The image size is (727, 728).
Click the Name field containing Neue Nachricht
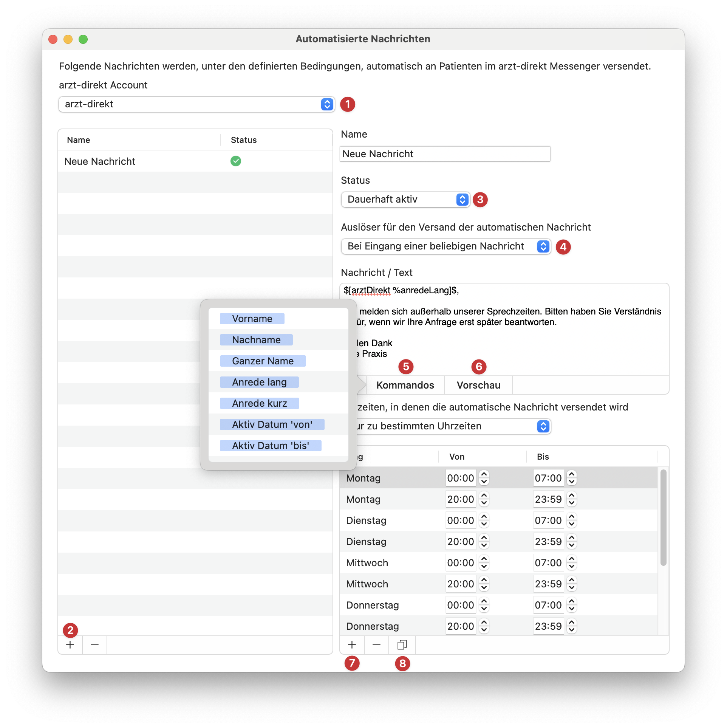pyautogui.click(x=445, y=154)
